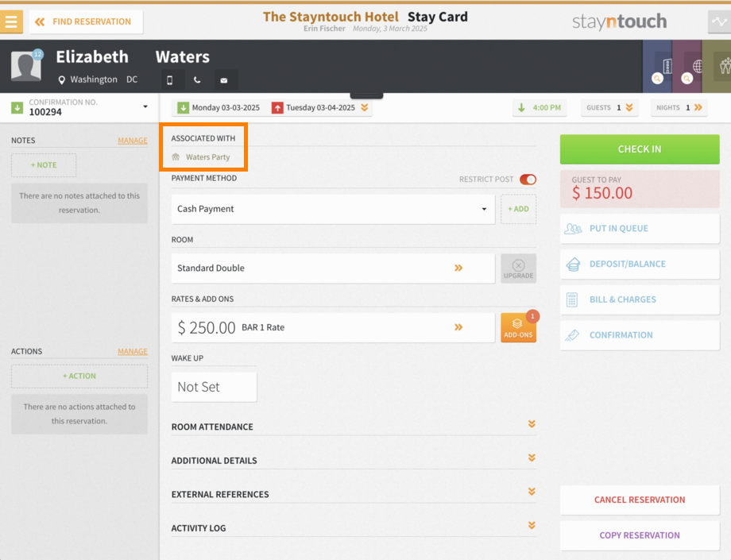Click Manage link in Notes
Image resolution: width=731 pixels, height=560 pixels.
(x=133, y=141)
